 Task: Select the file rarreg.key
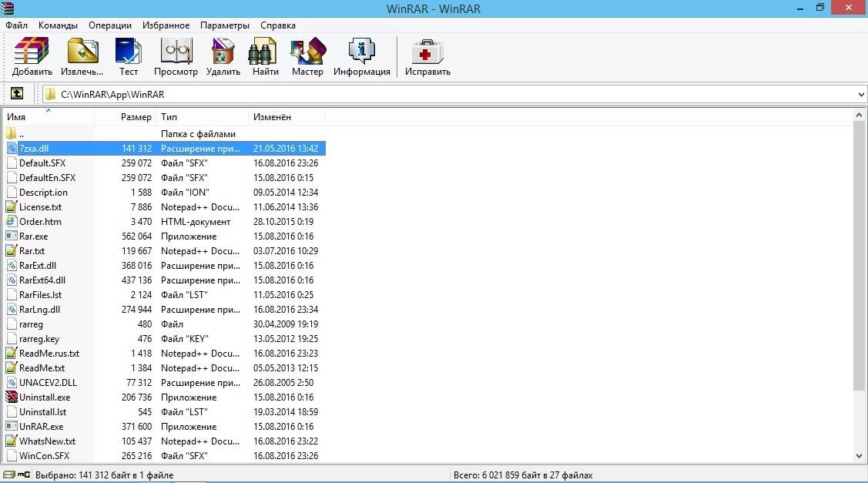[x=39, y=338]
